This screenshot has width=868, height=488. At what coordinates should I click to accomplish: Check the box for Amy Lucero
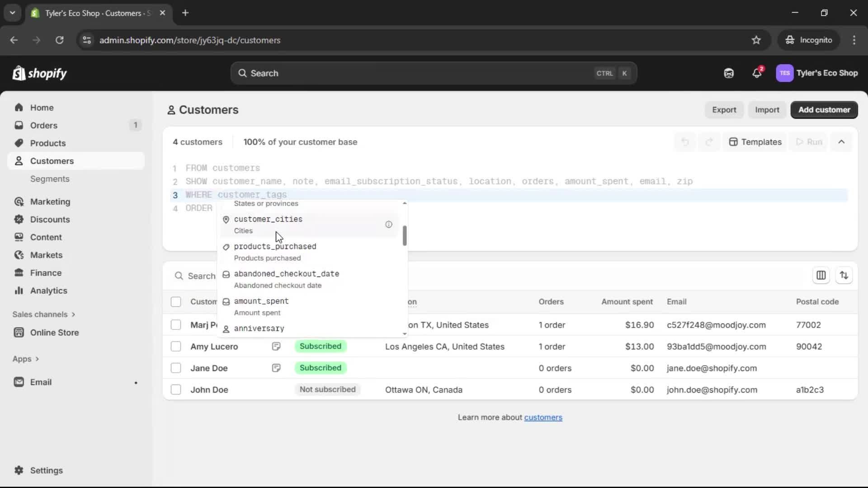pos(176,347)
